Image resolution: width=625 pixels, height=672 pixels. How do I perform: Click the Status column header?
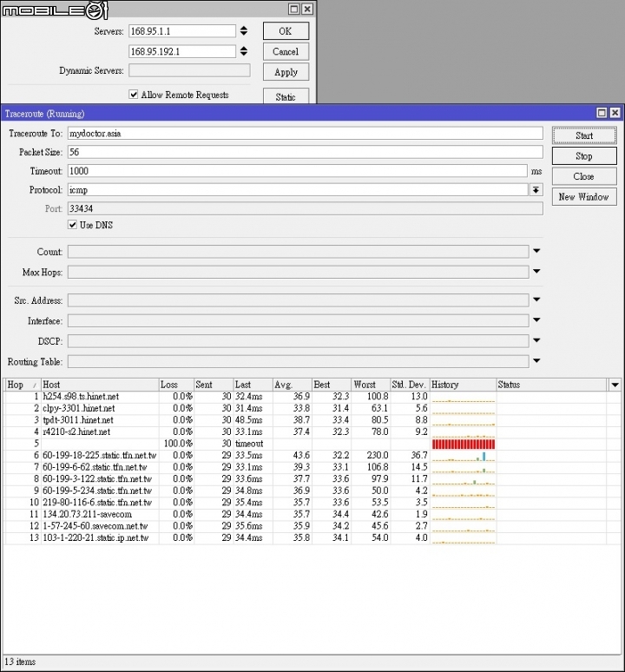tap(552, 385)
